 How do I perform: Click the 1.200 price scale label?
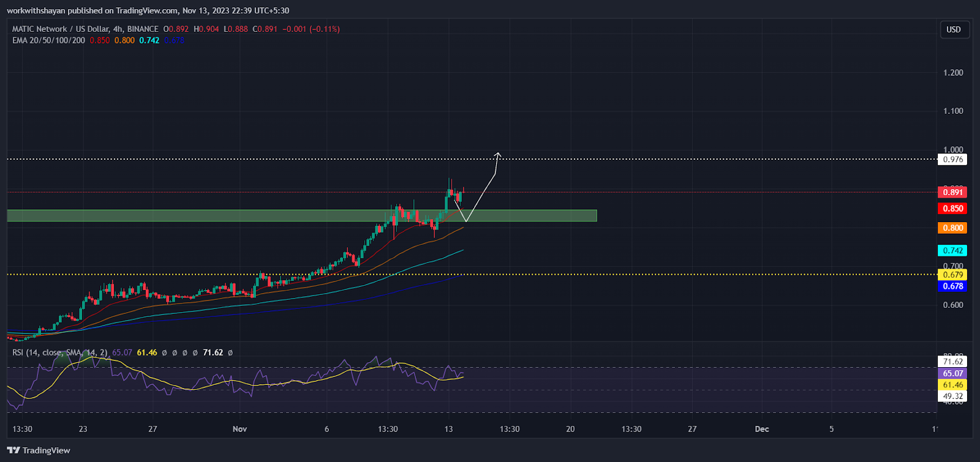coord(953,73)
